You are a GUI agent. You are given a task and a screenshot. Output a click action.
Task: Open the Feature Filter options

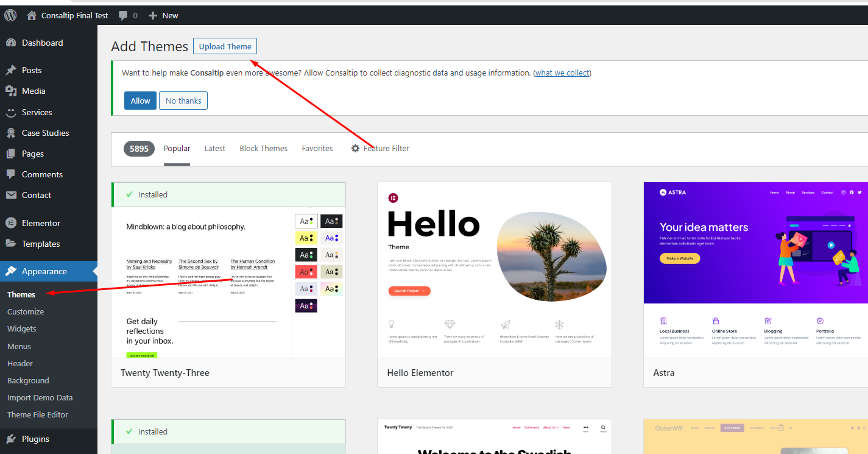coord(380,148)
